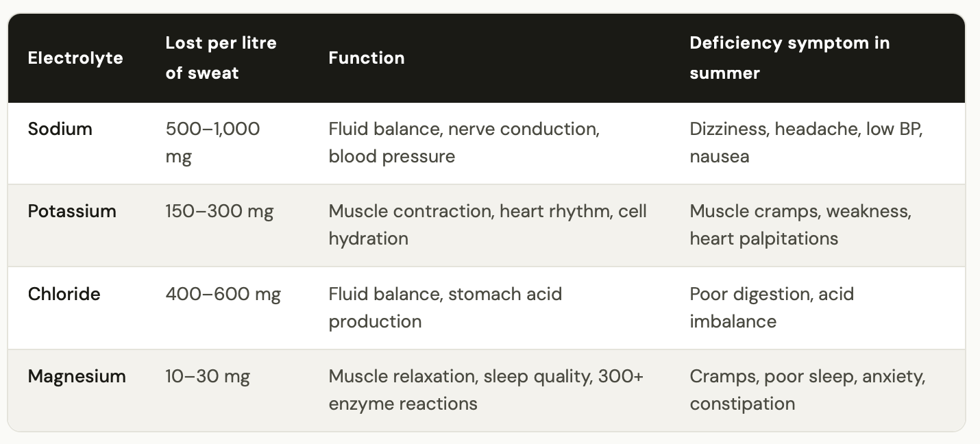Select the Sodium row label
This screenshot has height=444, width=980.
(60, 129)
